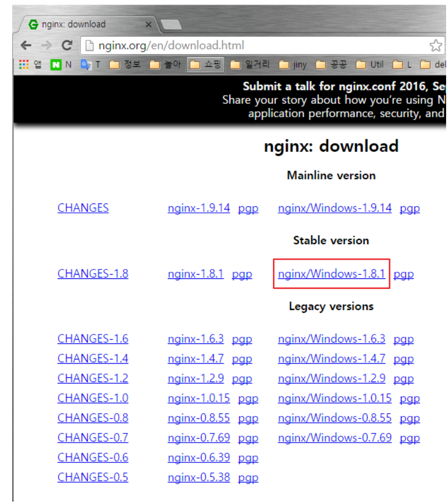Open CHANGES-0.8 link
The image size is (448, 504).
(93, 418)
